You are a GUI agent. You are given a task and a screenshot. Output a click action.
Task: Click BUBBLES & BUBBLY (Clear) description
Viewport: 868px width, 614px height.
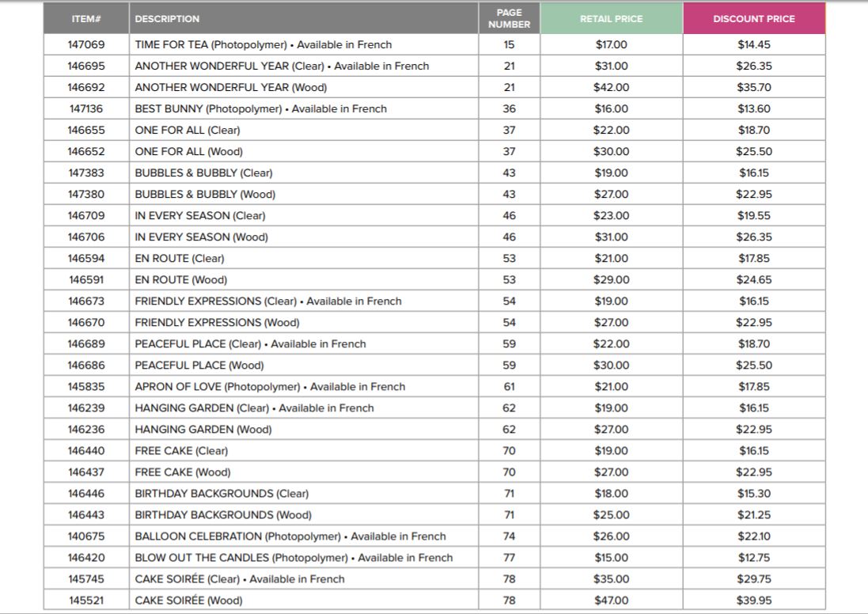click(203, 173)
